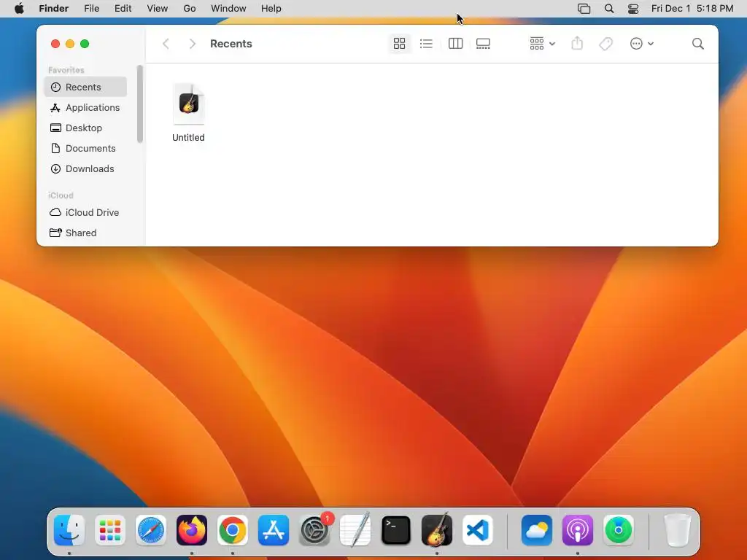Viewport: 747px width, 560px height.
Task: Switch Finder to gallery view
Action: (483, 44)
